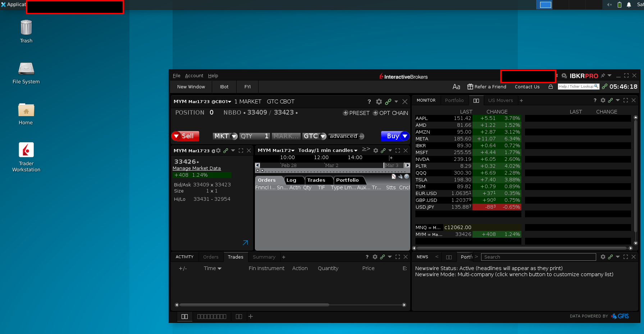Click the chart panel green link icon
The height and width of the screenshot is (334, 644).
[383, 150]
